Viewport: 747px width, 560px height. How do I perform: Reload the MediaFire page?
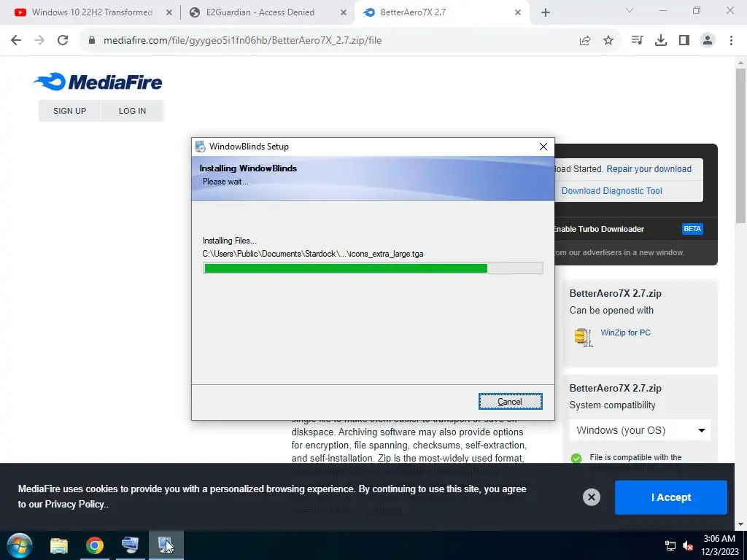coord(63,41)
